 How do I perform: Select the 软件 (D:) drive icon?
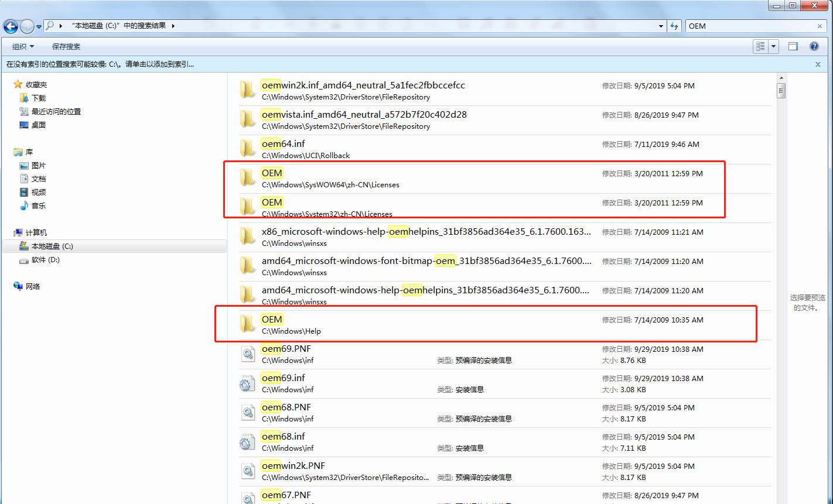pos(24,259)
